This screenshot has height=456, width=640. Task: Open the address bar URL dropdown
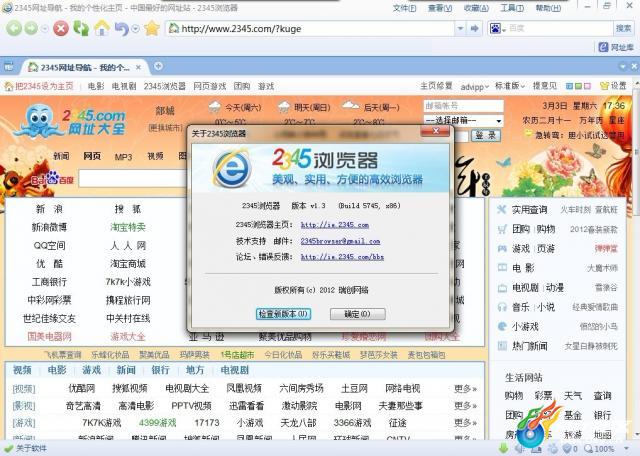(460, 28)
